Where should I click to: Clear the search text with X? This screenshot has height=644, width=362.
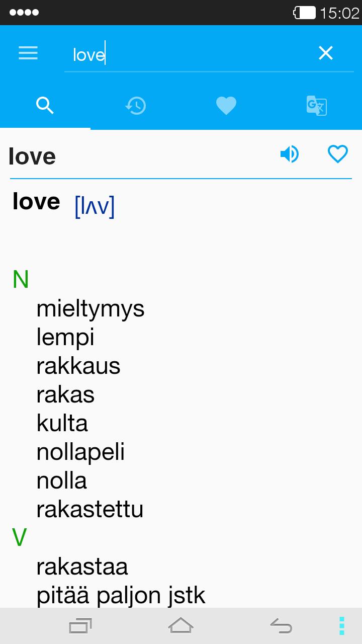pyautogui.click(x=326, y=53)
